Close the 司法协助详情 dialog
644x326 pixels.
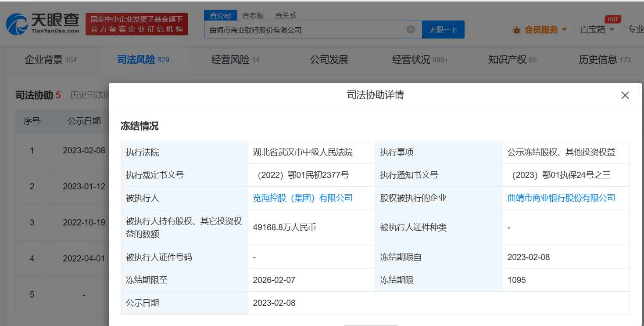625,95
